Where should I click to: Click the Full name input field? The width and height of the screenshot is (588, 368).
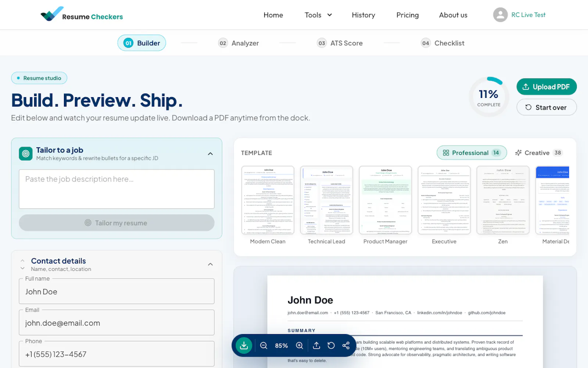tap(116, 291)
